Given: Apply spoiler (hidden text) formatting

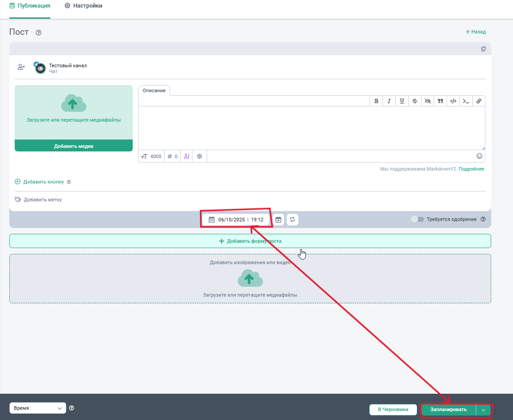Looking at the screenshot, I should tap(427, 101).
